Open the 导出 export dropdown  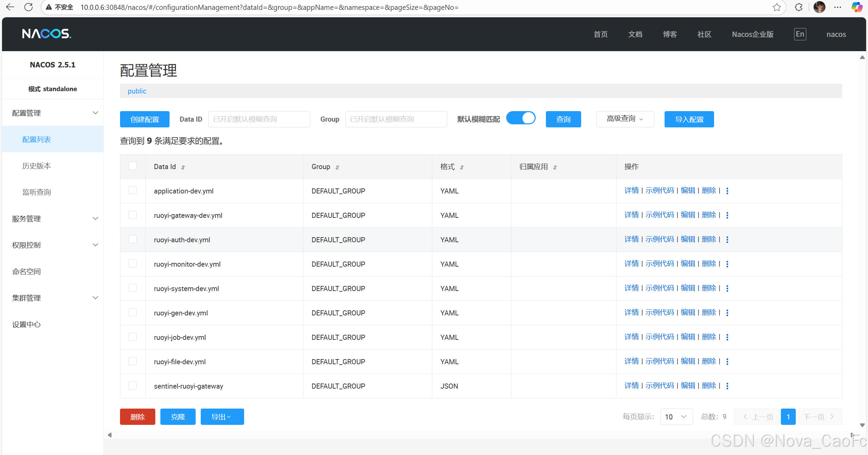tap(222, 417)
